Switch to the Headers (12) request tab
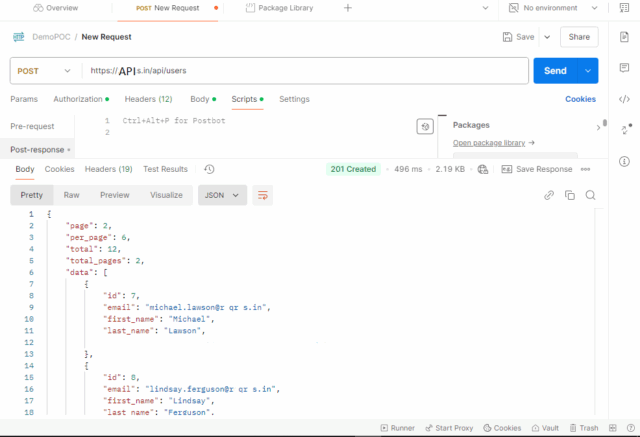Image resolution: width=640 pixels, height=437 pixels. 148,99
